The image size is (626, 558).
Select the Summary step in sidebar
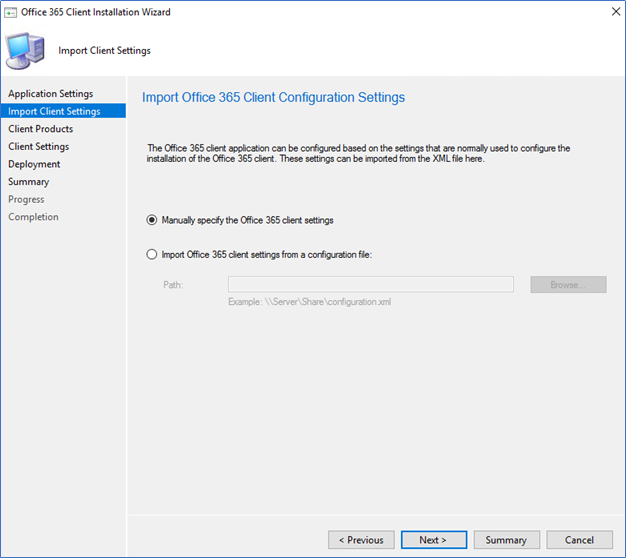point(29,182)
